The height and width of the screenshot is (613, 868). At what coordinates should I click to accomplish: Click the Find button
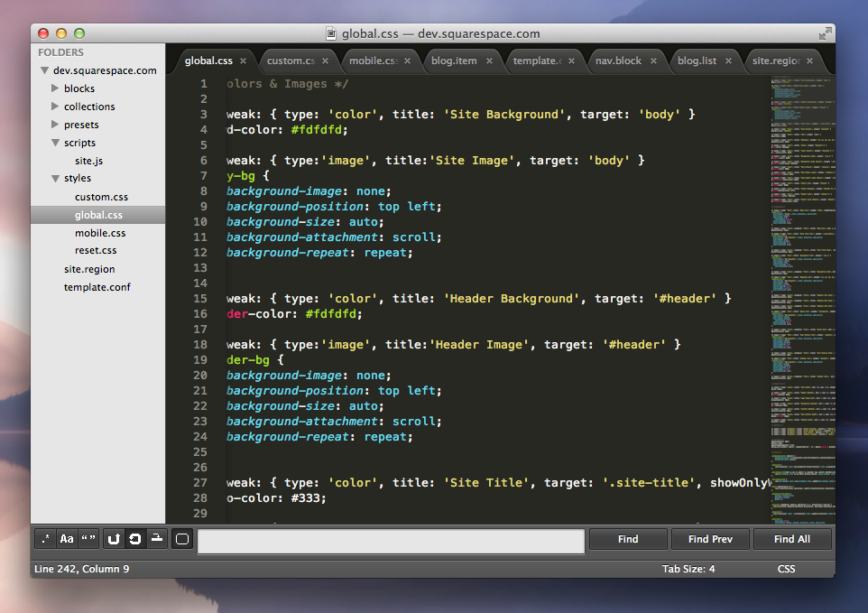coord(628,539)
